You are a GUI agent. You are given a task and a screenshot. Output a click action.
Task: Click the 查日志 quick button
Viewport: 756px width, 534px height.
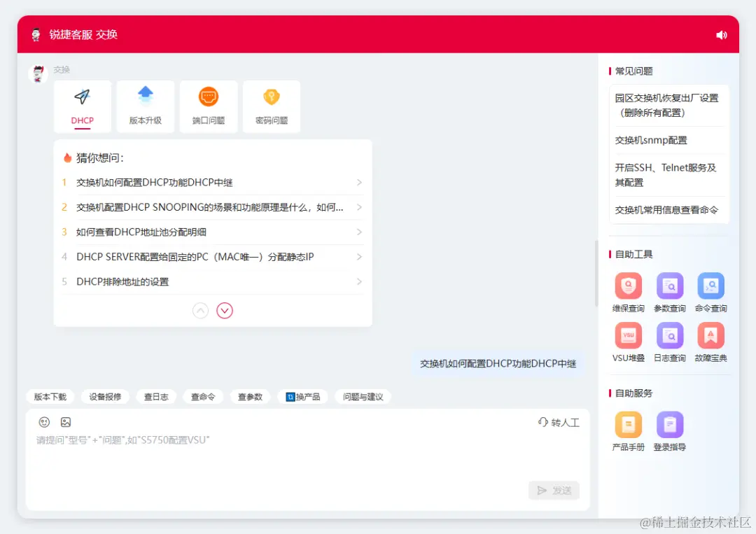[x=156, y=397]
